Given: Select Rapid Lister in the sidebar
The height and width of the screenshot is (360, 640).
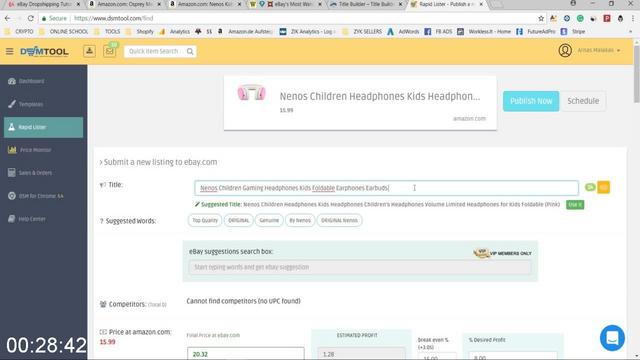Looking at the screenshot, I should pos(43,127).
